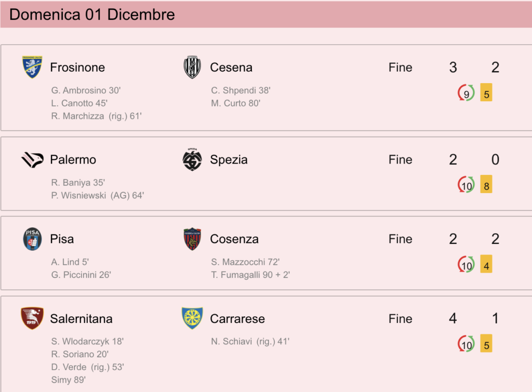
Task: Click yellow cards badge for Salernitana-Carrarese
Action: [x=486, y=344]
